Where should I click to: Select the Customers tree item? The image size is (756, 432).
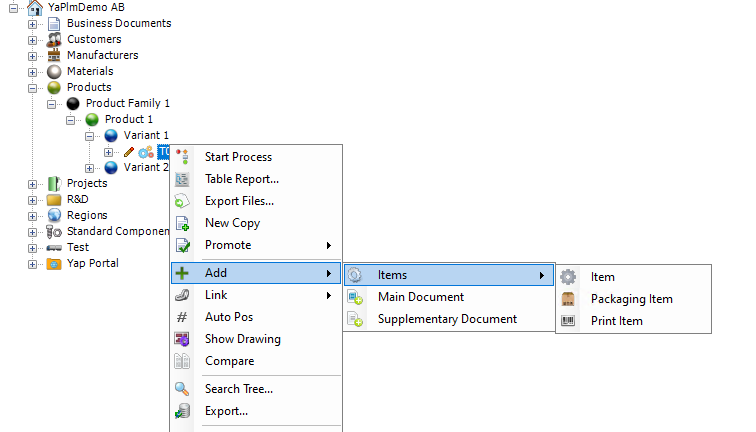pyautogui.click(x=93, y=39)
